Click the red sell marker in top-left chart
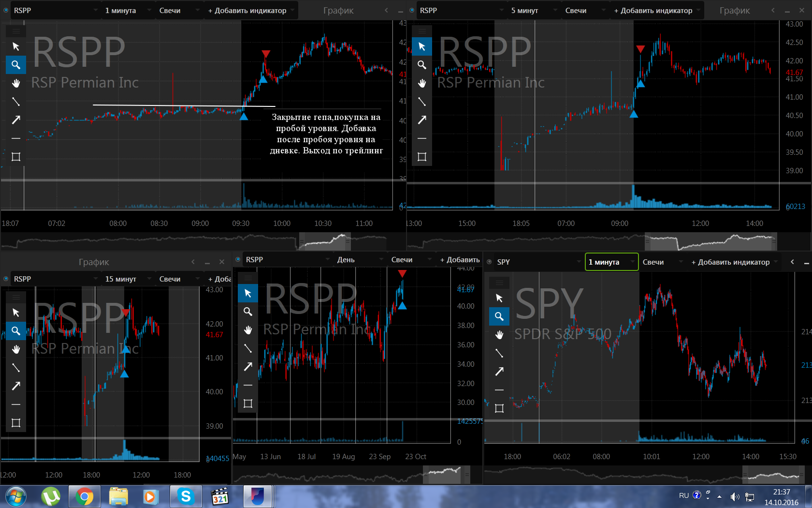The height and width of the screenshot is (508, 812). 266,53
